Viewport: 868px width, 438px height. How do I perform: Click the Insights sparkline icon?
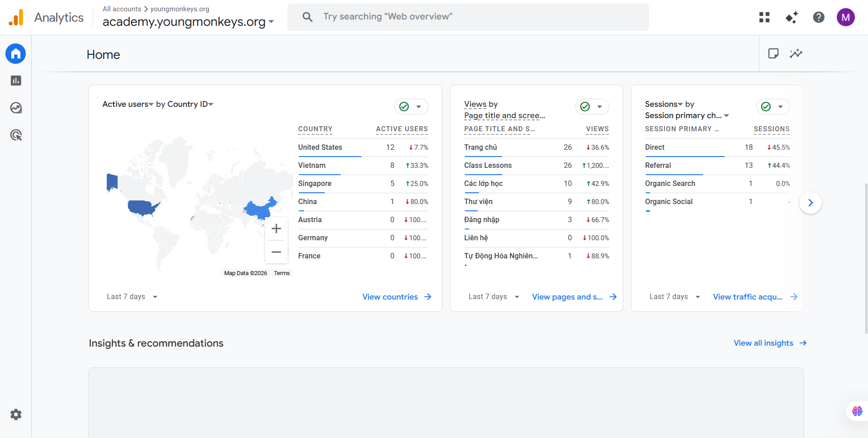[796, 53]
